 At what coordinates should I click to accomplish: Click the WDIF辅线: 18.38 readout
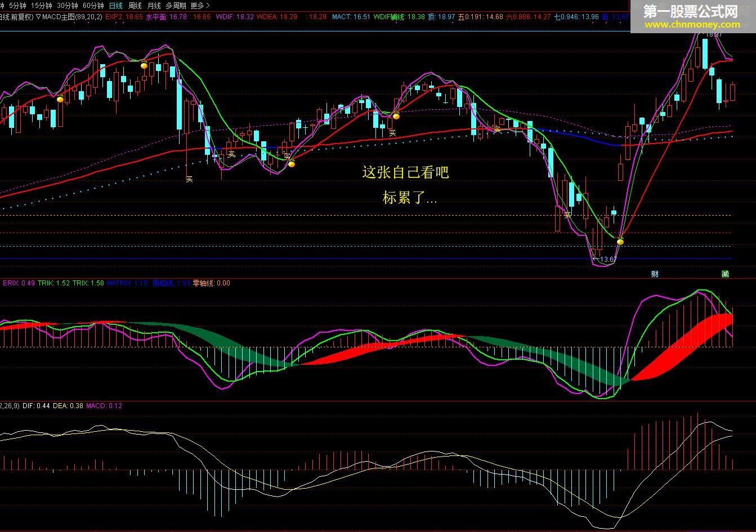point(399,17)
